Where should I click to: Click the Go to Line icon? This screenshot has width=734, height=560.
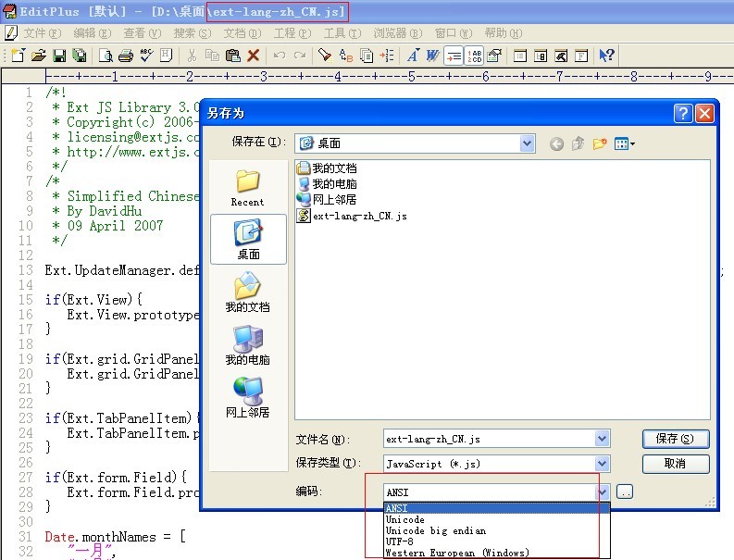coord(387,56)
